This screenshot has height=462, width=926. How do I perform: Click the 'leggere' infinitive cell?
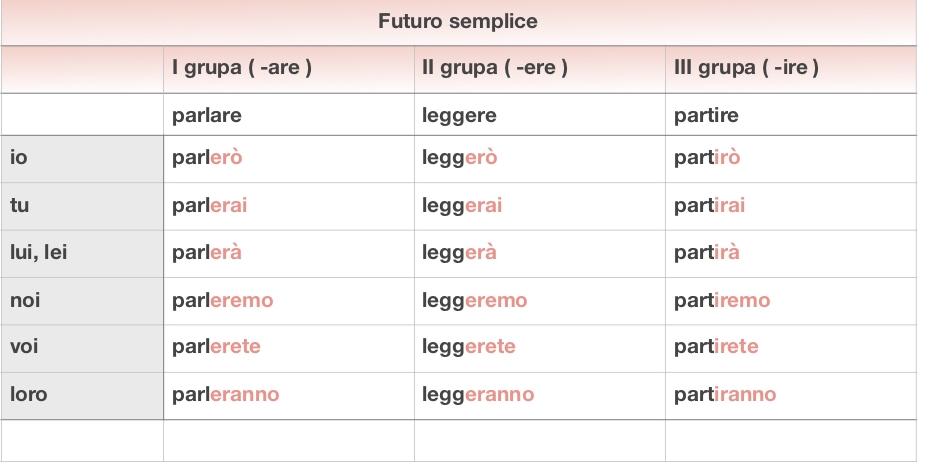coord(458,115)
